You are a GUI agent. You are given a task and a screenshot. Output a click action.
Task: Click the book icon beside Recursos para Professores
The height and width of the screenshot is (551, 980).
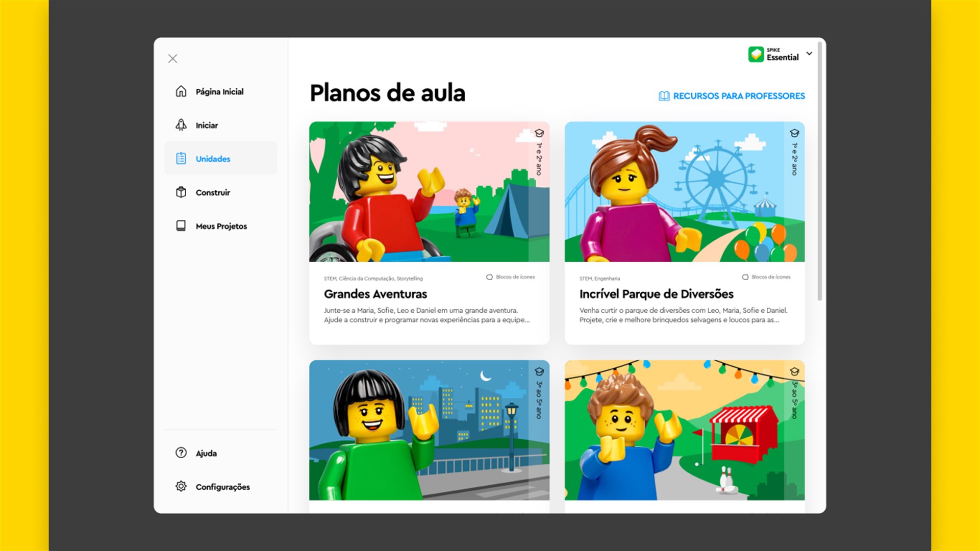(664, 96)
